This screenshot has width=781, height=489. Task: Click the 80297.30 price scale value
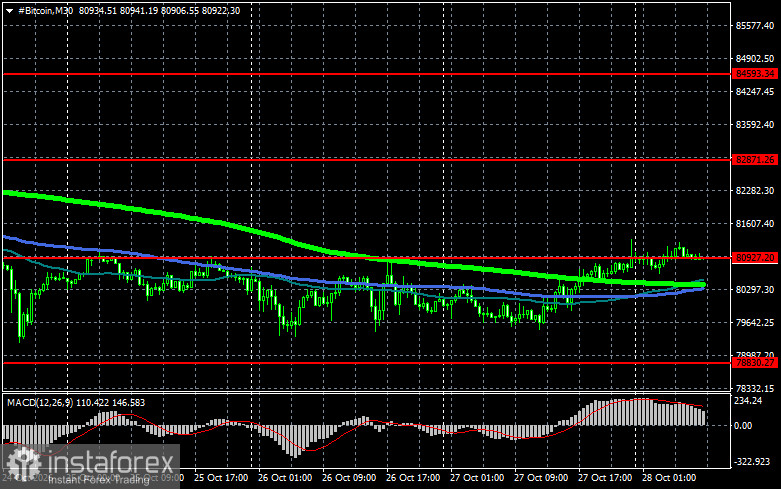pos(755,289)
